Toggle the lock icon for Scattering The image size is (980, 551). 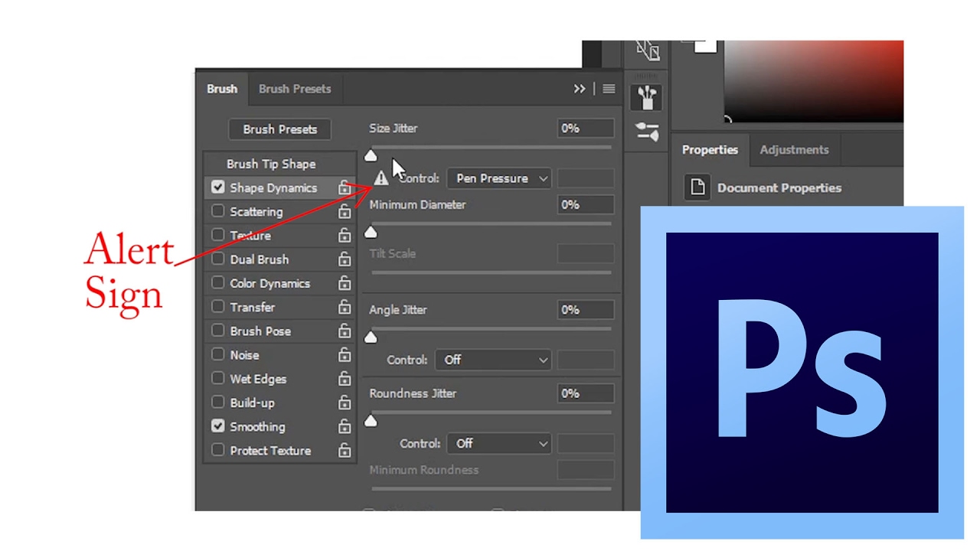345,211
